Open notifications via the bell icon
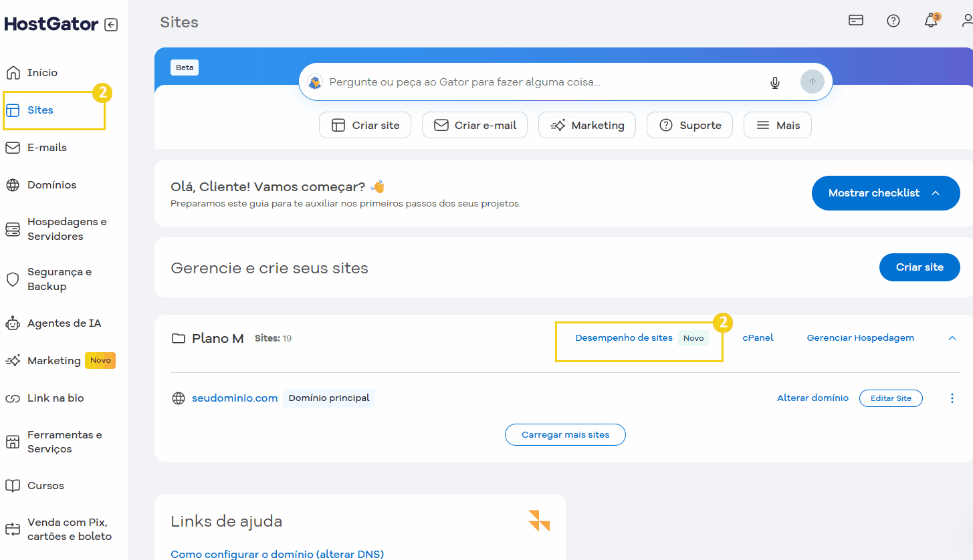Screen dimensions: 973x560 931,21
